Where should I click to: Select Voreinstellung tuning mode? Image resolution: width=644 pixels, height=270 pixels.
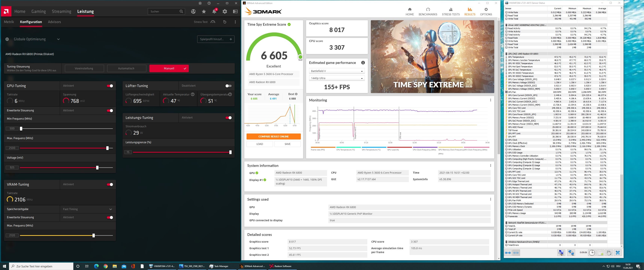pos(84,68)
